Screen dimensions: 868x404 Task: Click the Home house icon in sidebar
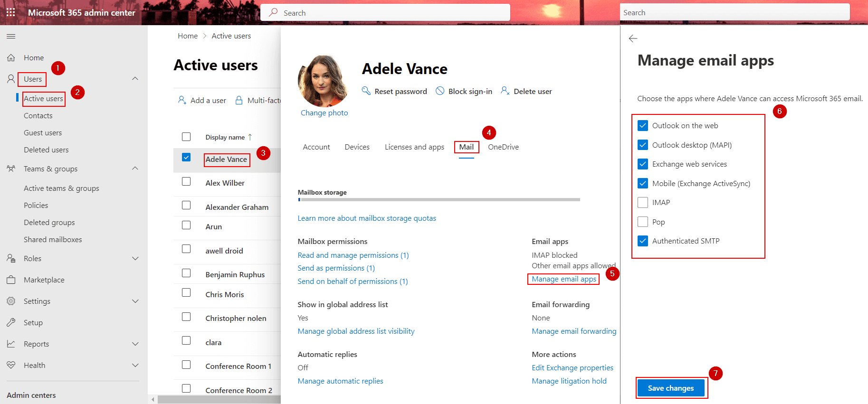coord(11,58)
